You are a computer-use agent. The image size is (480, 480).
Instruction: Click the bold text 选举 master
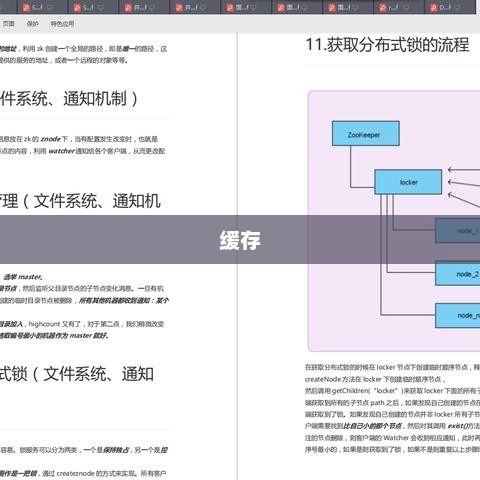(x=23, y=277)
